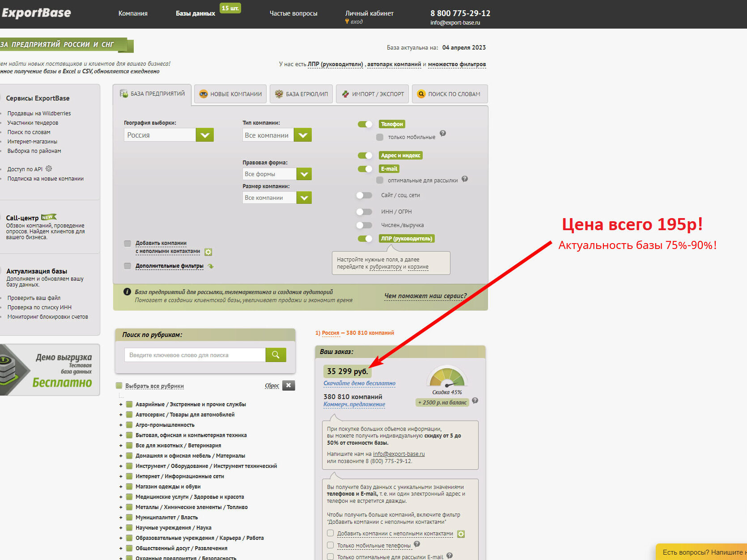Open Продавцы на Wildberries link
The height and width of the screenshot is (560, 747).
(39, 114)
